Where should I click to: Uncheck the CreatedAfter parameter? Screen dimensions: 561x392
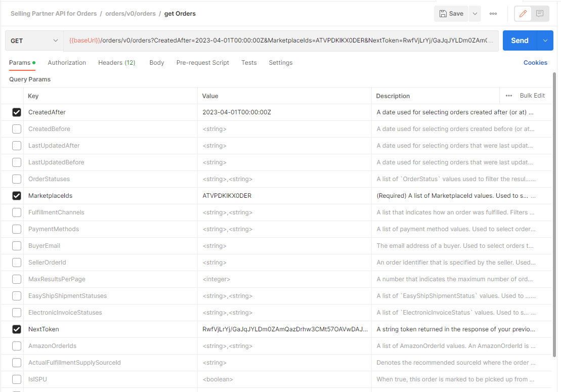(x=16, y=112)
